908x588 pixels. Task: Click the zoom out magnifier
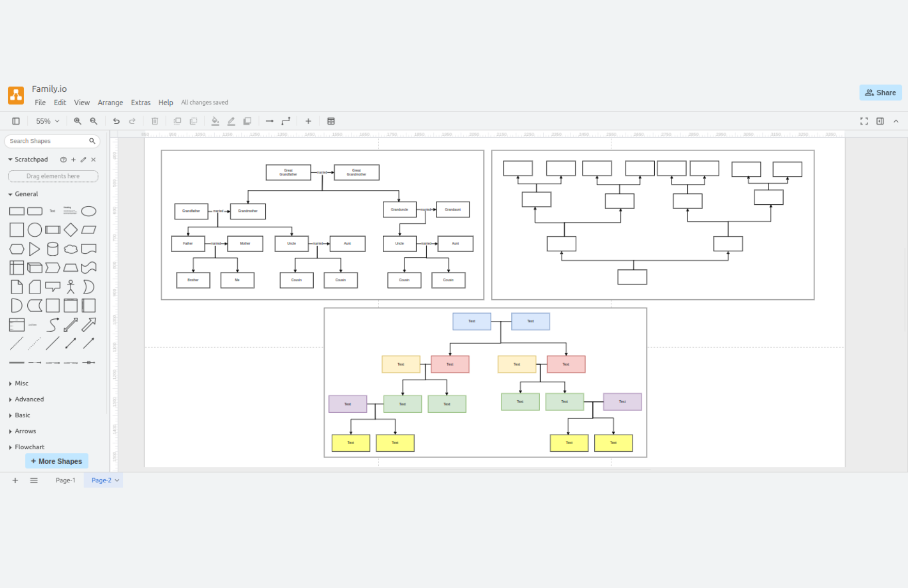point(93,121)
